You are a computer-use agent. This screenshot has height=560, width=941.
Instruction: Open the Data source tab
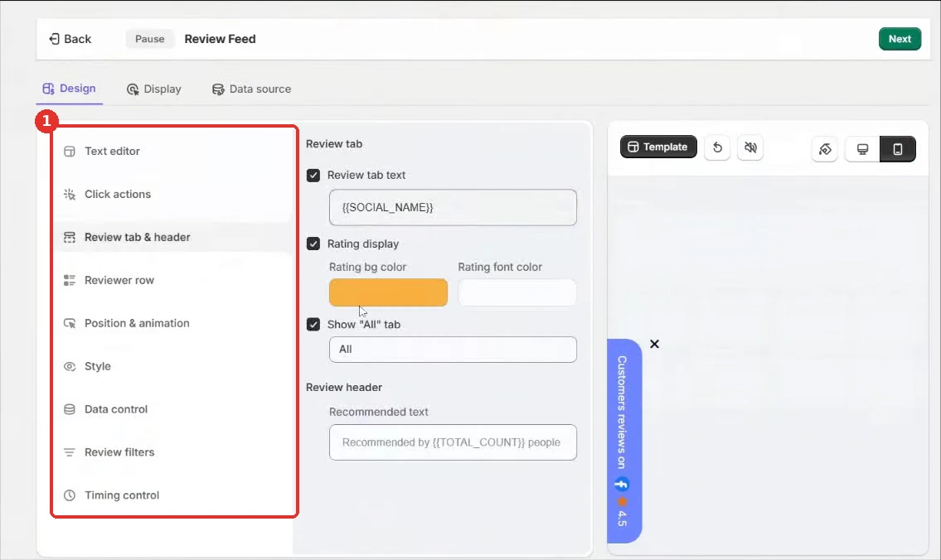[251, 89]
